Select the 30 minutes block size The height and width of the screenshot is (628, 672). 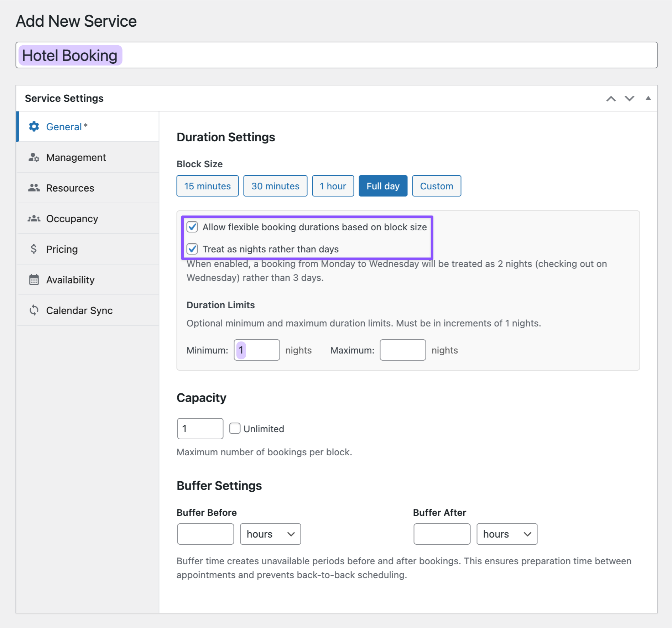click(x=275, y=186)
